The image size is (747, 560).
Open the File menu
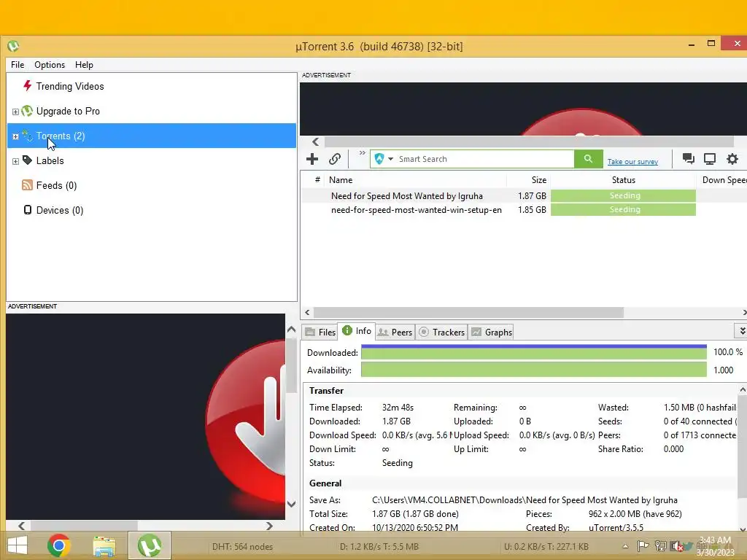18,65
